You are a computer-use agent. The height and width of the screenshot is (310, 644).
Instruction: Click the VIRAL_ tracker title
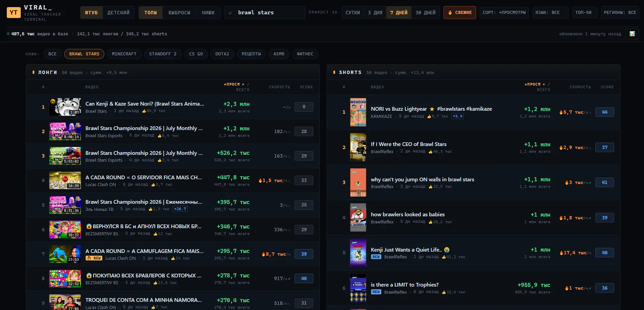[38, 7]
